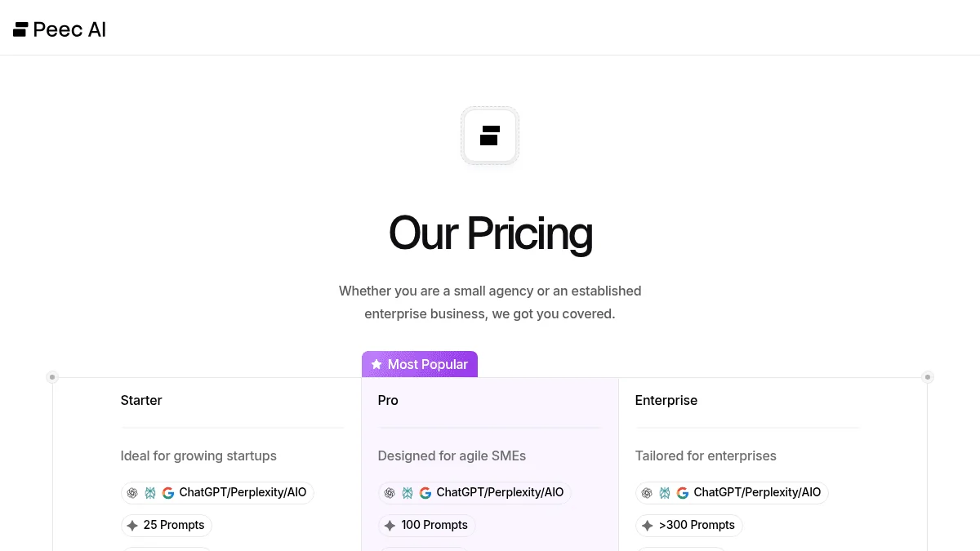Click the Peec AI wordmark link

pos(70,29)
